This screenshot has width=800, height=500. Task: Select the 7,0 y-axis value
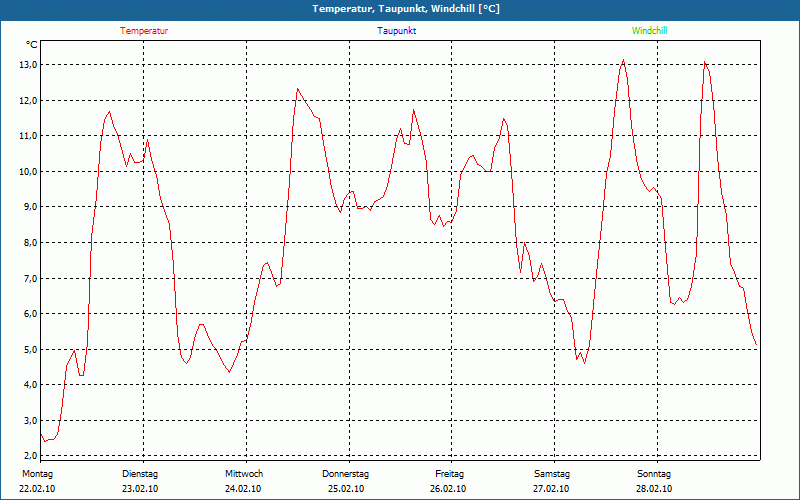(30, 278)
